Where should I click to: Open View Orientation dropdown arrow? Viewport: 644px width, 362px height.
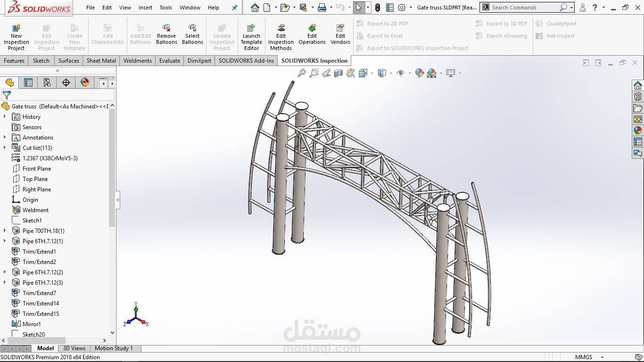point(372,73)
